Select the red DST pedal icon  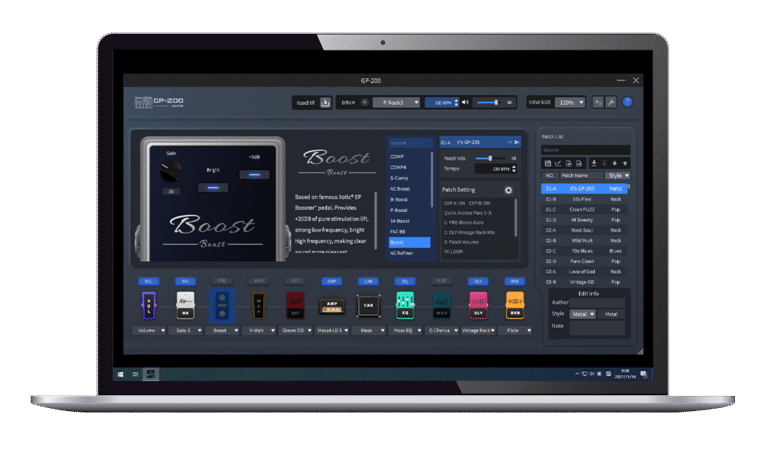(x=295, y=305)
